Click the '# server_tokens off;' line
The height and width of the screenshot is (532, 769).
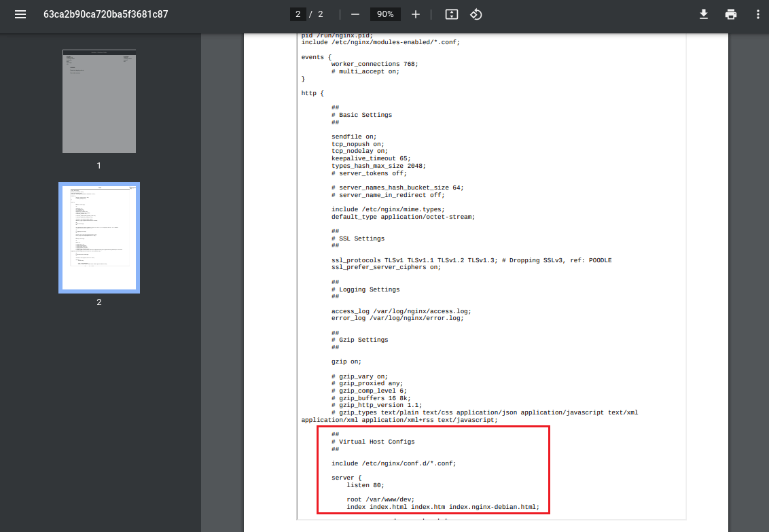tap(369, 173)
